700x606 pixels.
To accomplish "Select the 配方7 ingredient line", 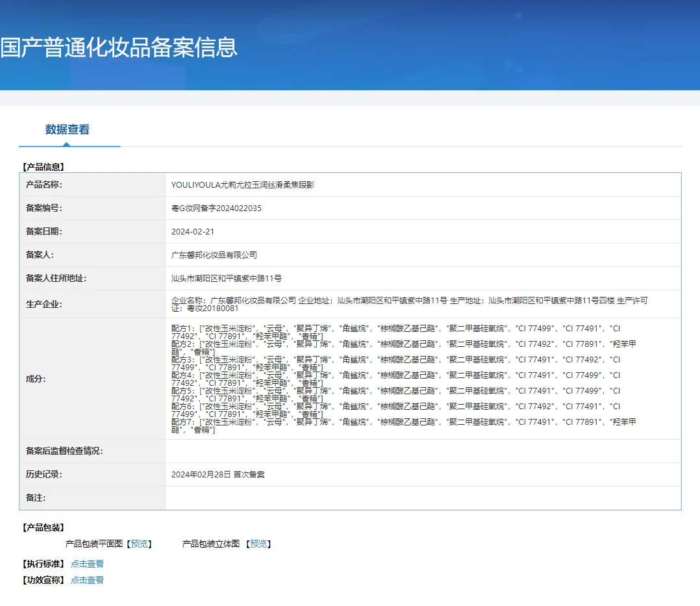I will (x=404, y=425).
